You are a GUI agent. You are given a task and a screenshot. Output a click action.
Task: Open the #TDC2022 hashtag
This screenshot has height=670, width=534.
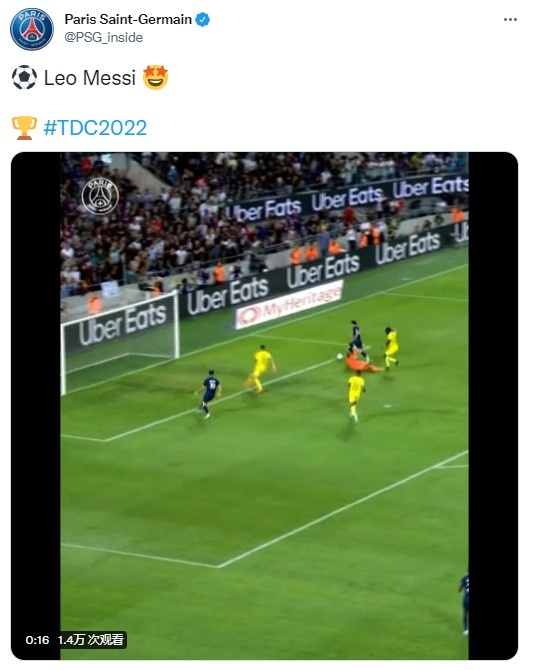coord(95,128)
